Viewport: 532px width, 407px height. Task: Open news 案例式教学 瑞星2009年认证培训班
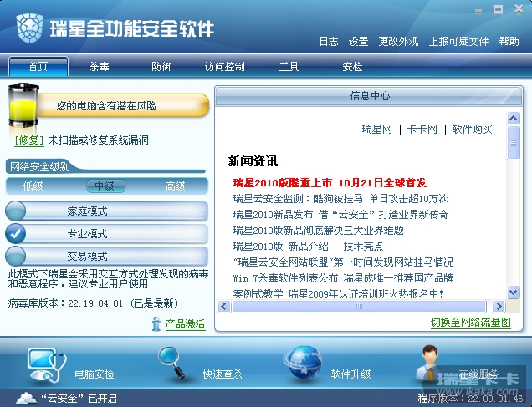point(339,294)
